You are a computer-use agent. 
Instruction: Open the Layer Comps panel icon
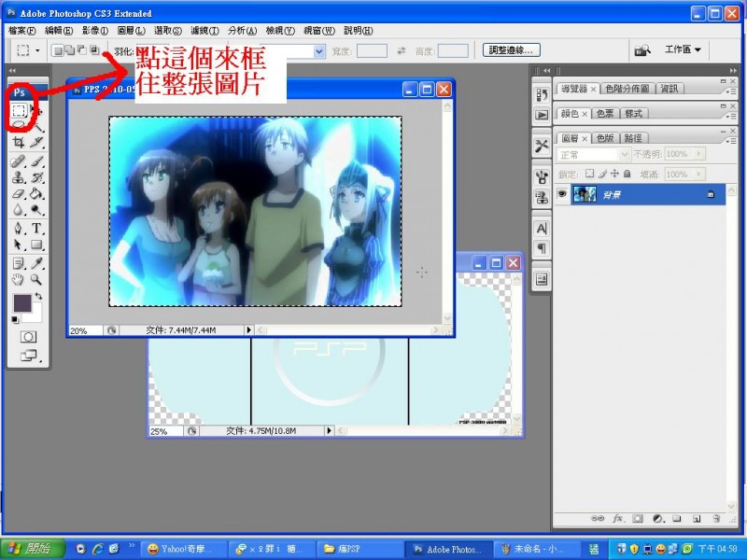coord(542,279)
